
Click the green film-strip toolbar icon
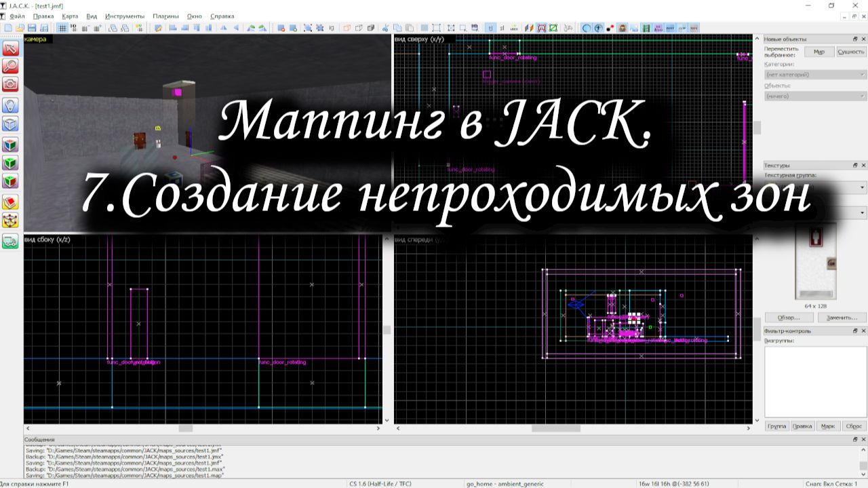point(646,28)
